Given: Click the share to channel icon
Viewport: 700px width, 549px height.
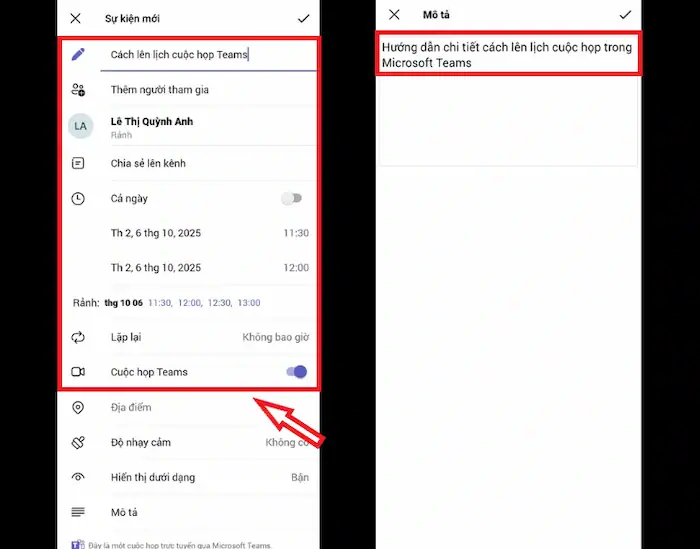Looking at the screenshot, I should [x=78, y=163].
